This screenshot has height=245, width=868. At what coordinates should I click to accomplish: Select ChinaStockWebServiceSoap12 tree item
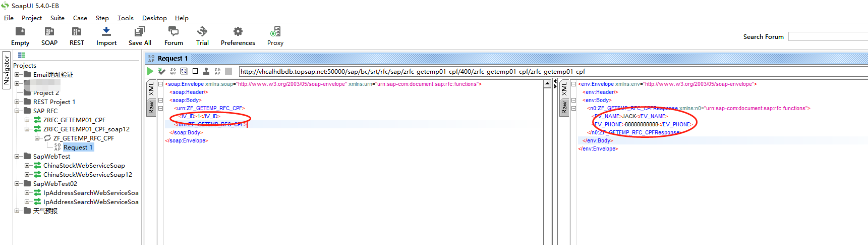click(x=88, y=174)
